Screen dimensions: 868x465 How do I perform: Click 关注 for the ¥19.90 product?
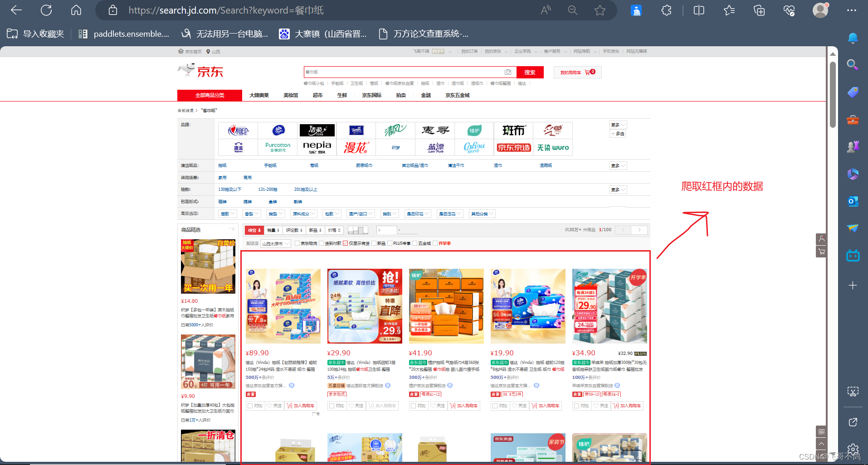click(519, 406)
